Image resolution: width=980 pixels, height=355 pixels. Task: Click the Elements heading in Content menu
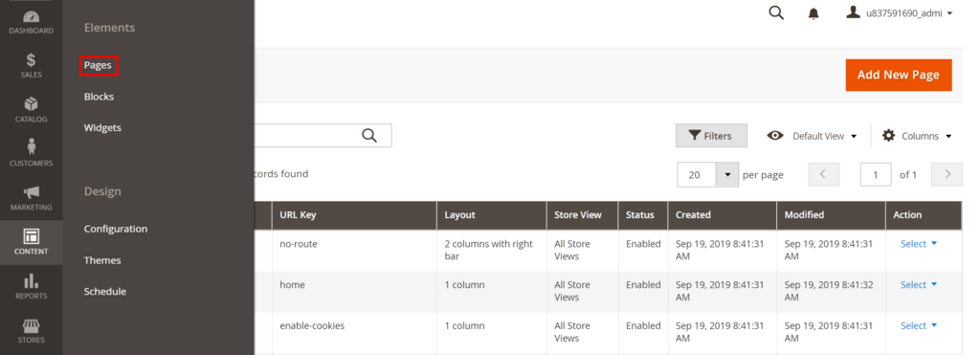tap(109, 28)
